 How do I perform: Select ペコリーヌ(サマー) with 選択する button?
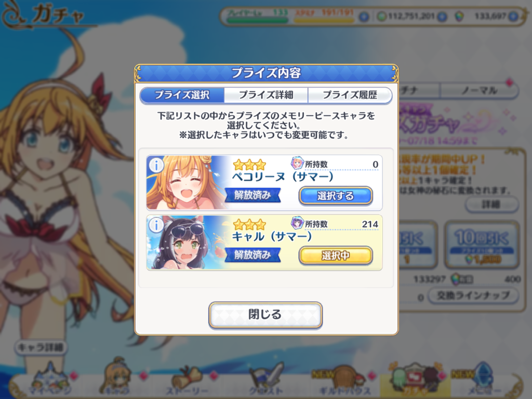(x=336, y=196)
